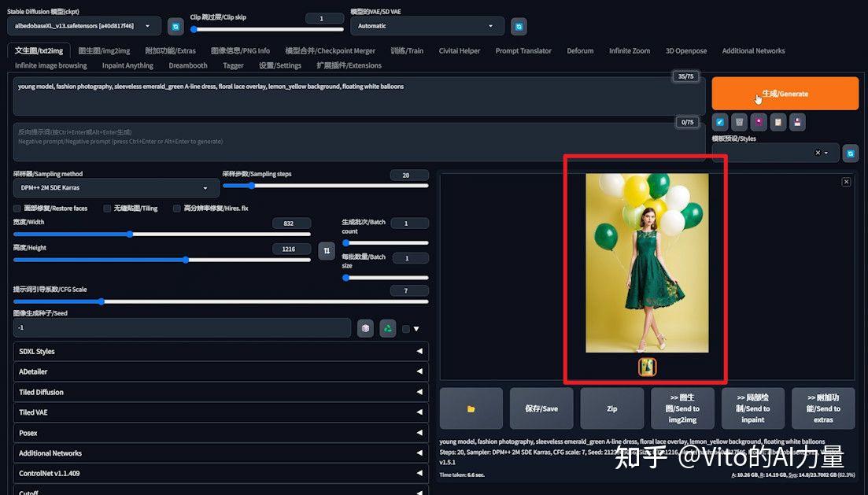Screen dimensions: 868x495
Task: Expand the Tiled Diffusion section
Action: pyautogui.click(x=220, y=392)
